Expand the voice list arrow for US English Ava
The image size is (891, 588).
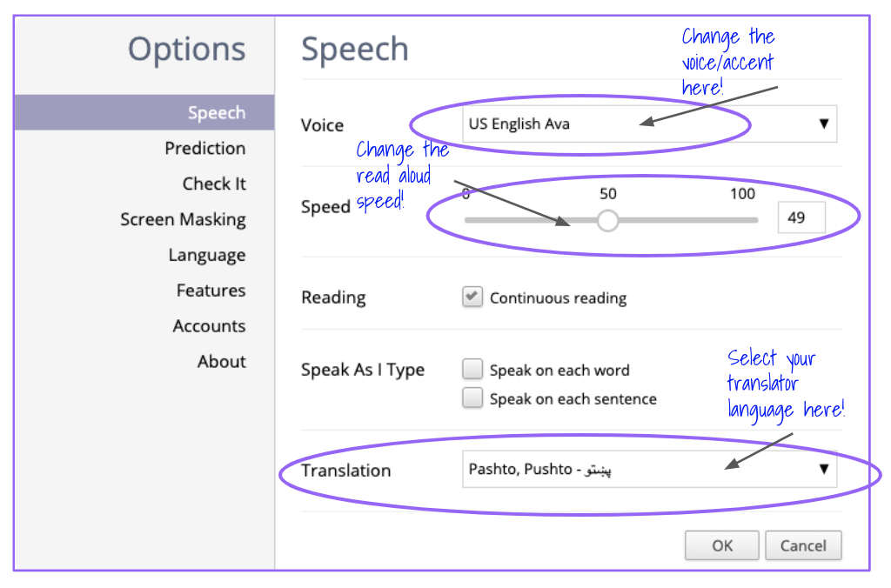tap(823, 124)
